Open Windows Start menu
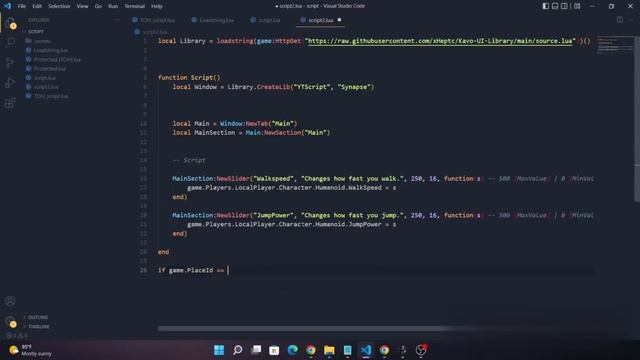Viewport: 640px width, 360px height. click(x=219, y=350)
